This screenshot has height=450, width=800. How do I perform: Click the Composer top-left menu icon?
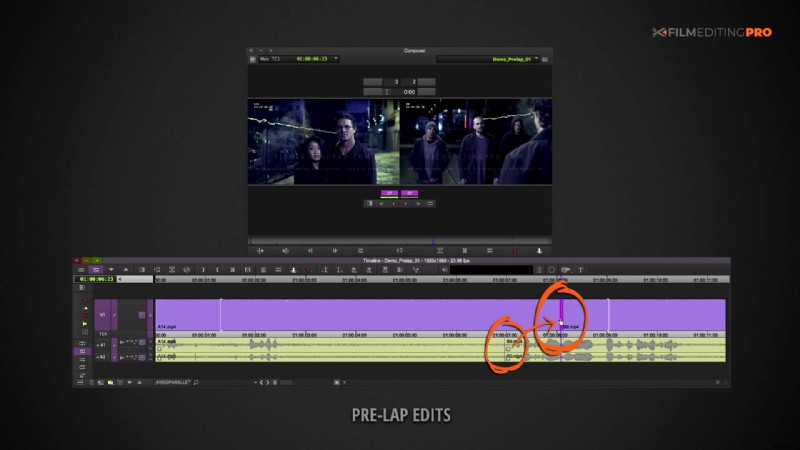253,59
